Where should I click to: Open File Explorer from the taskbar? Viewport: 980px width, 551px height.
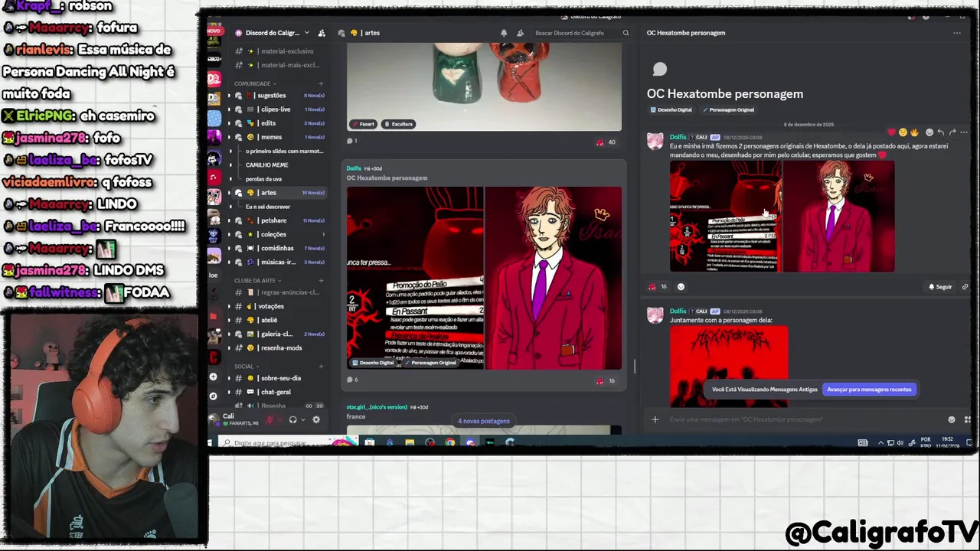[410, 442]
